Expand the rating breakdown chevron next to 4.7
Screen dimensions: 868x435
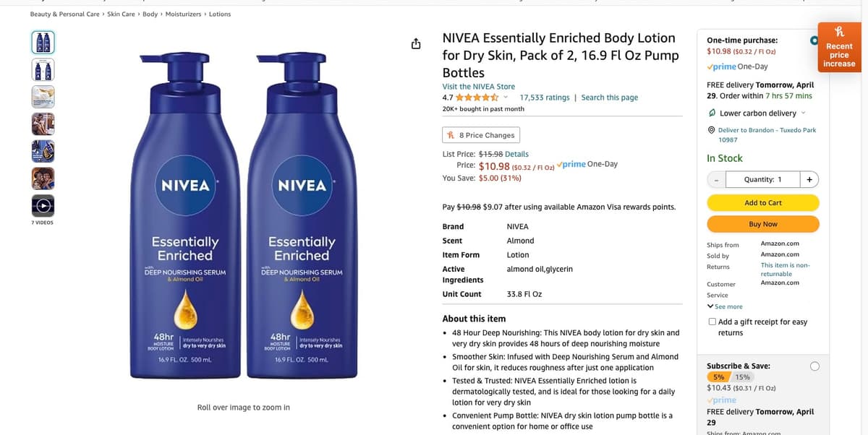pos(505,98)
